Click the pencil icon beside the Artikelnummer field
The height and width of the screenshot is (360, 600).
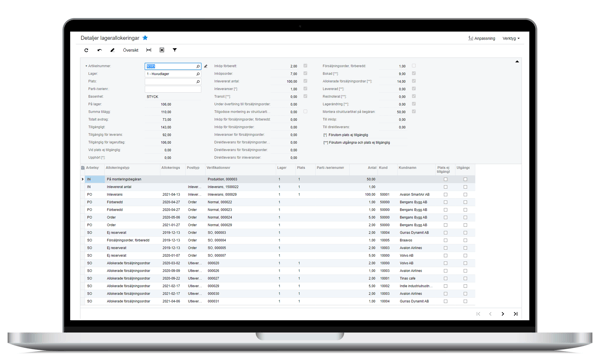pos(205,66)
